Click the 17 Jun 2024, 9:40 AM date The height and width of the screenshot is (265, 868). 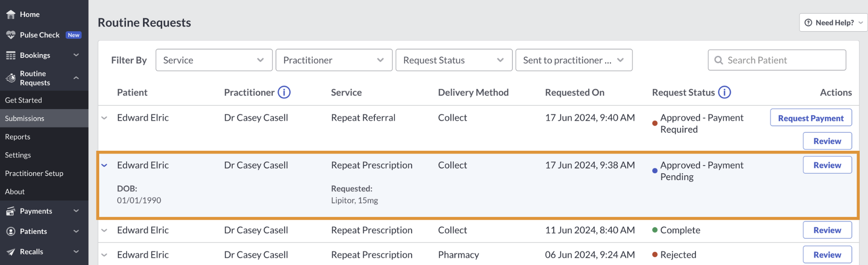click(x=590, y=118)
